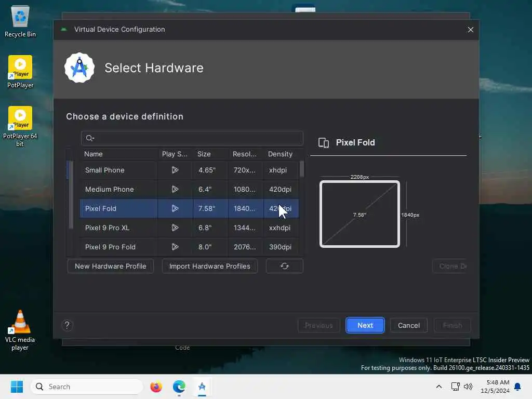532x399 pixels.
Task: Sort devices by the Density column header
Action: point(282,154)
